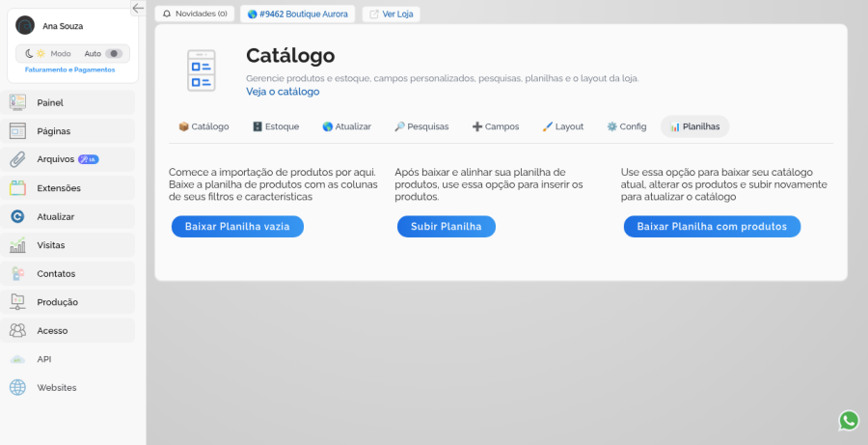Click the Acesso users icon
868x445 pixels.
click(17, 331)
